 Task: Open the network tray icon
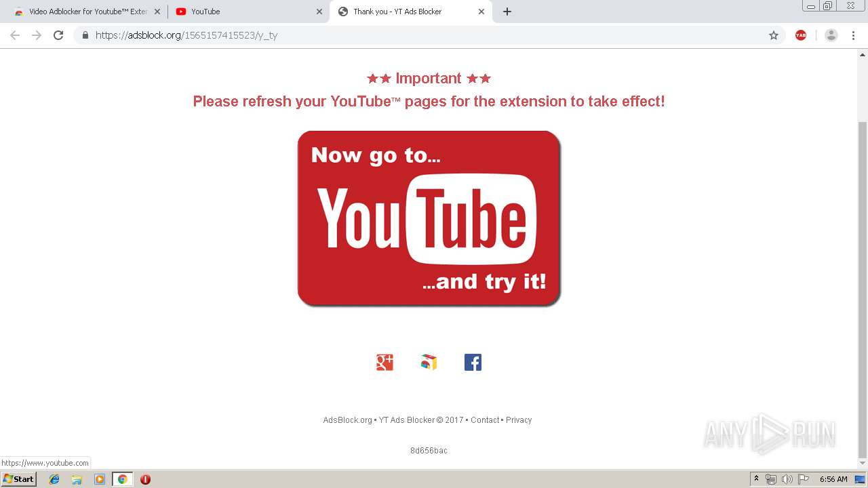770,479
